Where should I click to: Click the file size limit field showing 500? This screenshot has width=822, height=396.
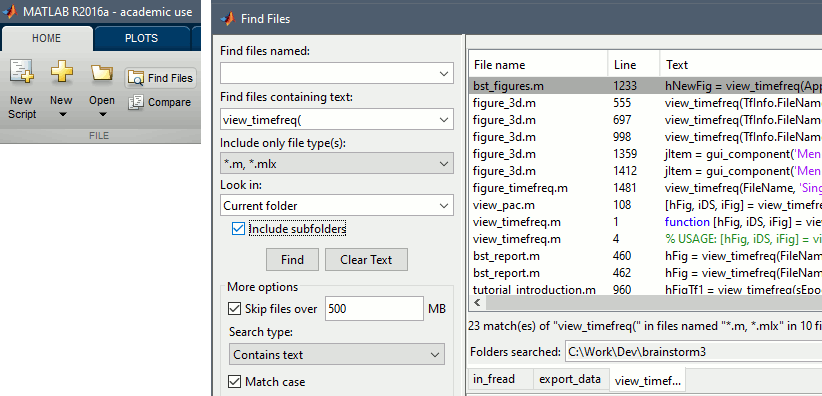[374, 308]
